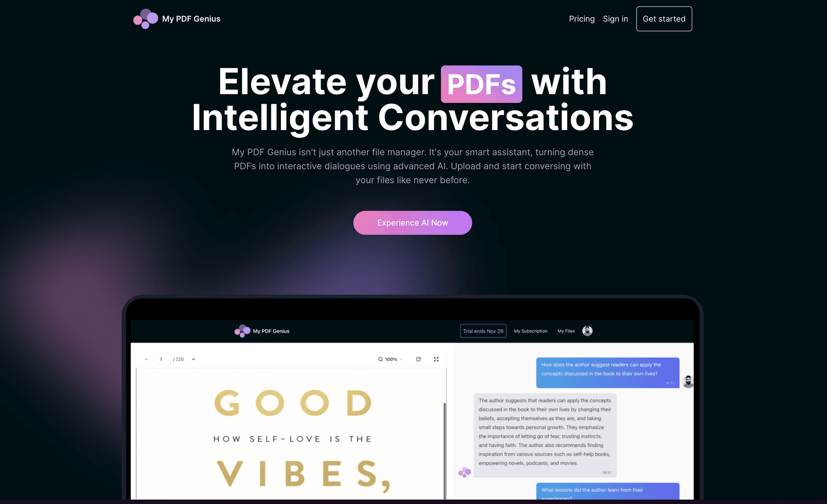Click the fullscreen expand icon
This screenshot has height=504, width=827.
pyautogui.click(x=436, y=359)
